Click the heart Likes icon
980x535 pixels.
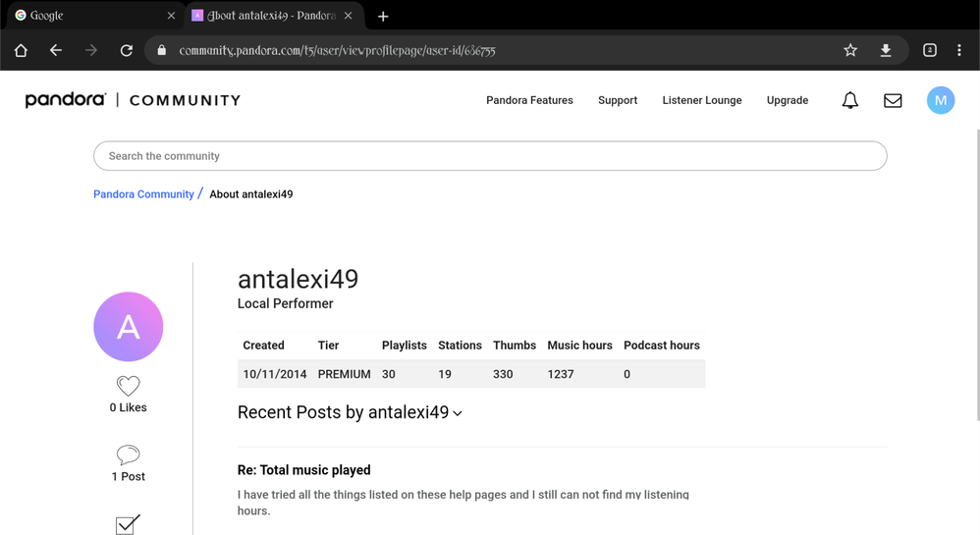click(128, 386)
